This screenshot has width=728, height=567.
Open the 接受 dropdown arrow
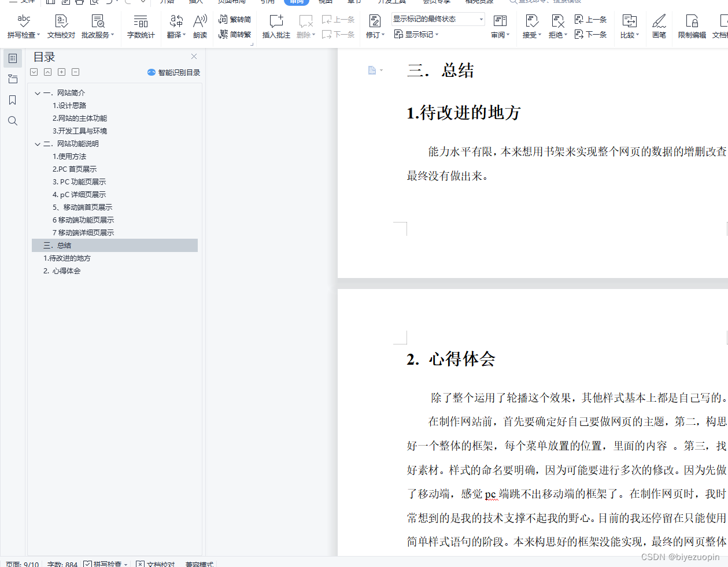click(539, 35)
